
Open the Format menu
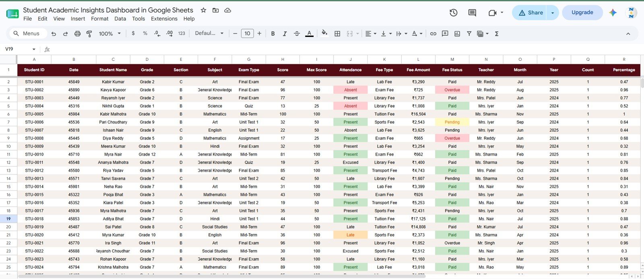(x=100, y=18)
